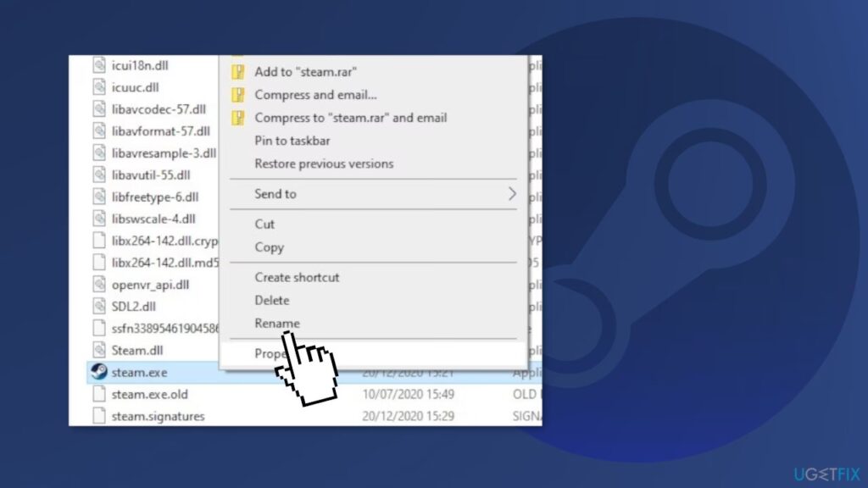The width and height of the screenshot is (868, 488).
Task: Select Cut in the context menu
Action: 264,224
